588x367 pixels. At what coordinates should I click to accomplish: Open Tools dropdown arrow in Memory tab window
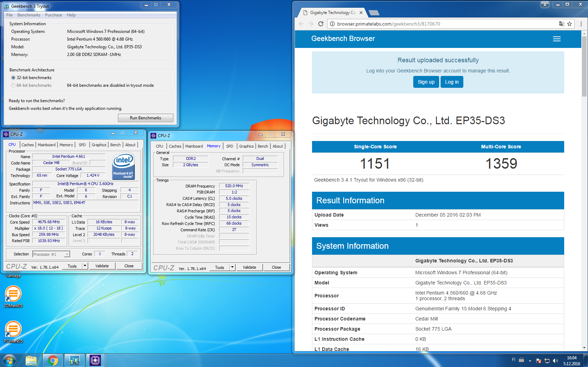coord(232,267)
